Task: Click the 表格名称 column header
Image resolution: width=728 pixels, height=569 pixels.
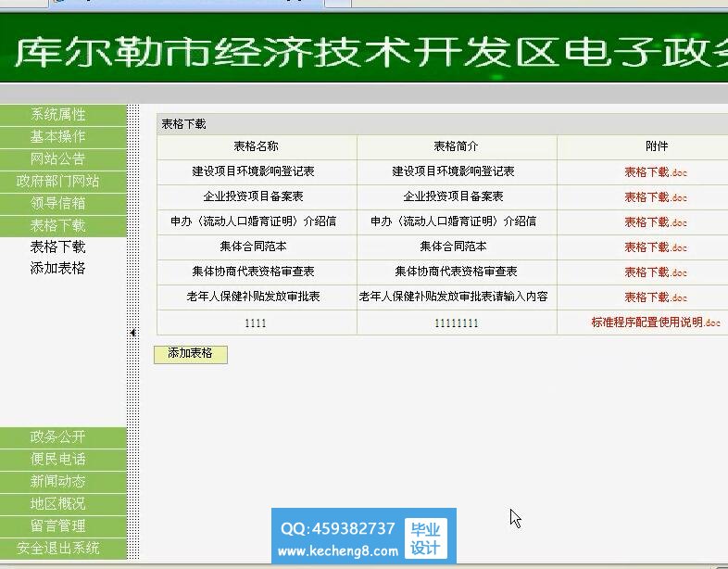Action: tap(257, 146)
